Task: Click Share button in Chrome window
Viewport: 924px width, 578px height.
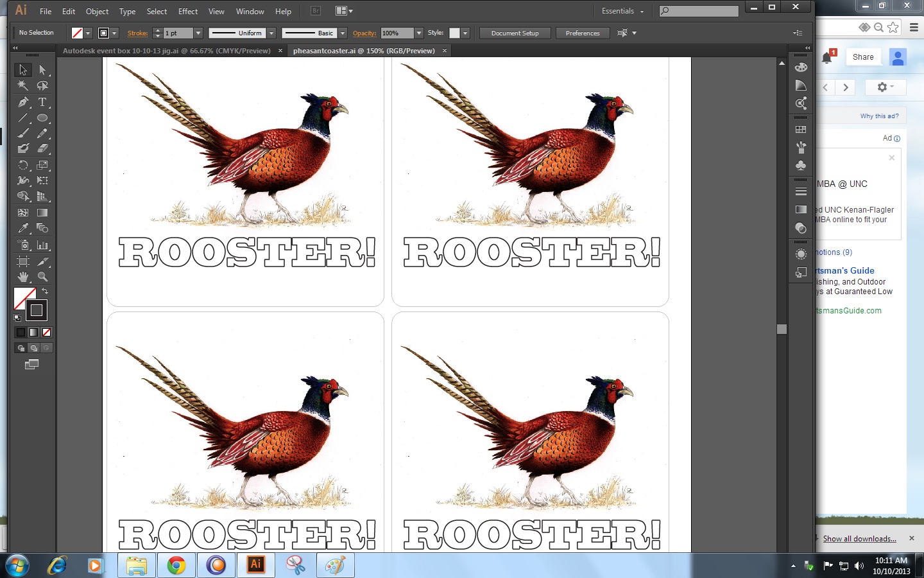Action: (863, 57)
